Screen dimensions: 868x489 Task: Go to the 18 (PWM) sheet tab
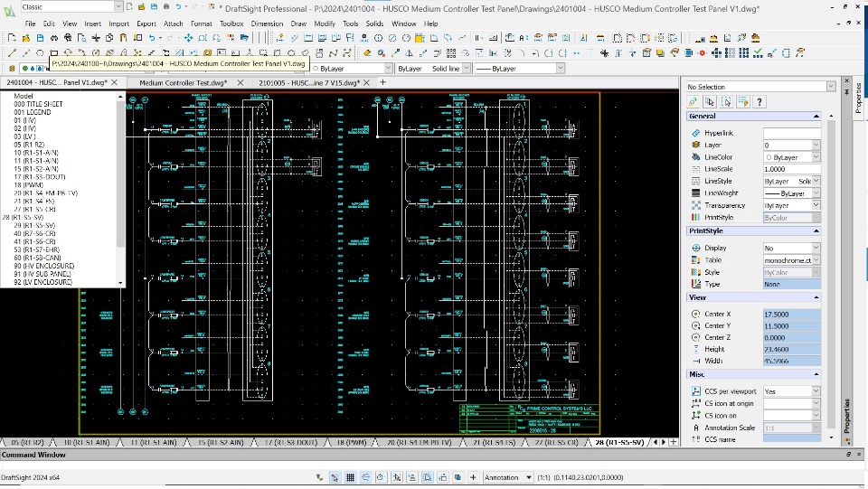(x=353, y=442)
